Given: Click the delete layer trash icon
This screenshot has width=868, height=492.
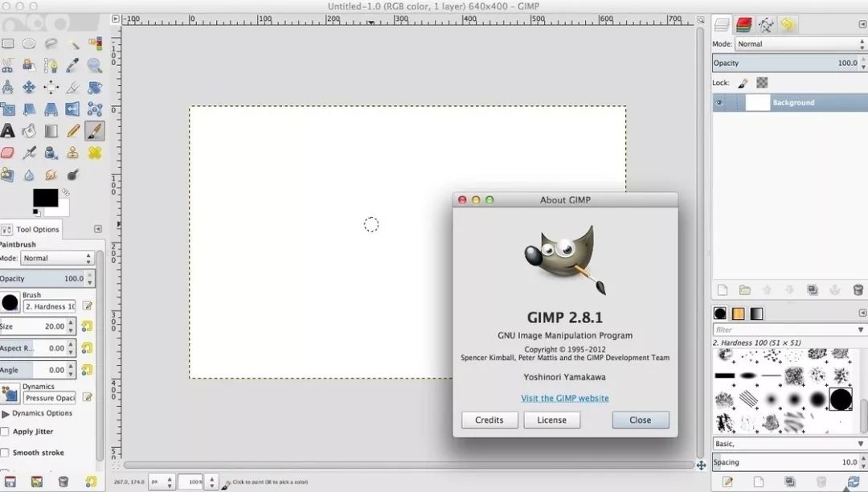Looking at the screenshot, I should [858, 290].
